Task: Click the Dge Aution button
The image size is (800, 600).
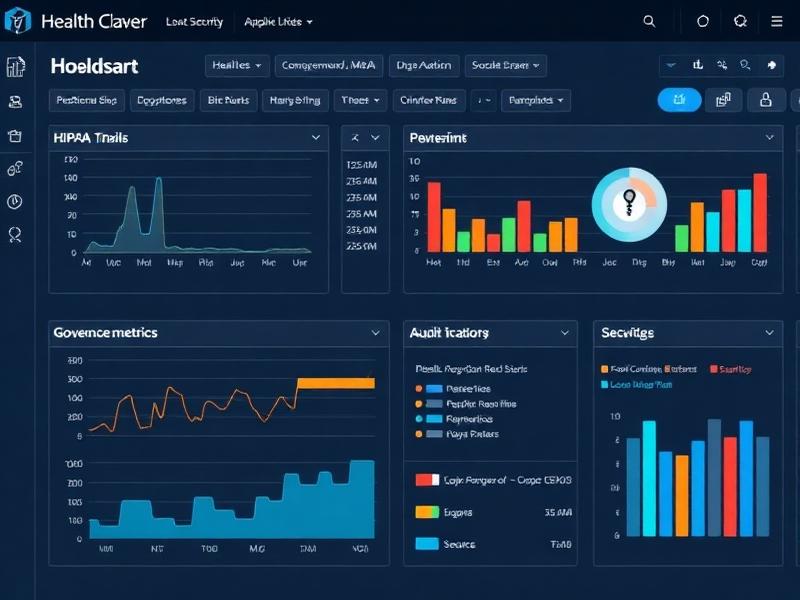Action: (424, 66)
